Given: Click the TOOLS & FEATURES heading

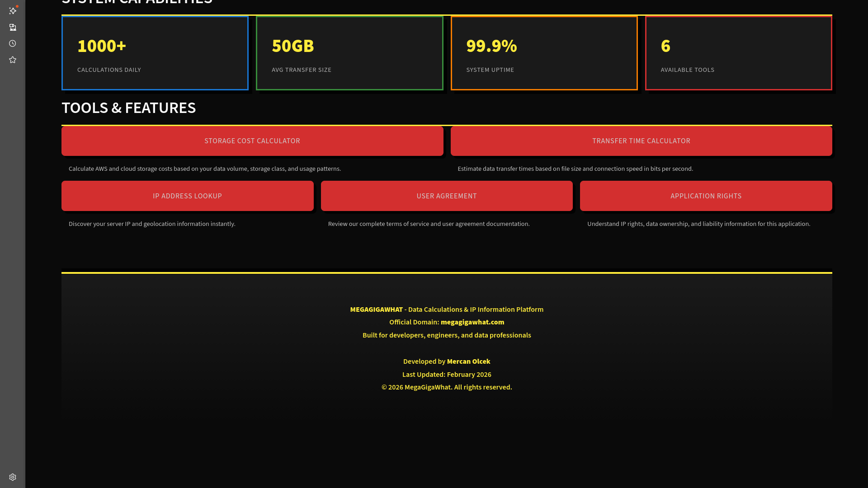Looking at the screenshot, I should coord(129,108).
